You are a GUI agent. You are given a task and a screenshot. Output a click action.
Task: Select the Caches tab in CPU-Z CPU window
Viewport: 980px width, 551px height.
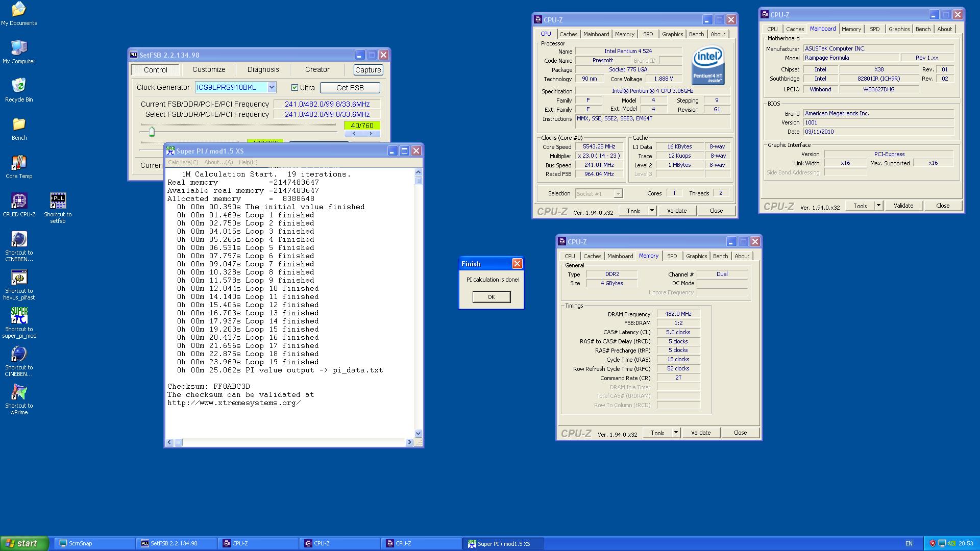(x=568, y=34)
